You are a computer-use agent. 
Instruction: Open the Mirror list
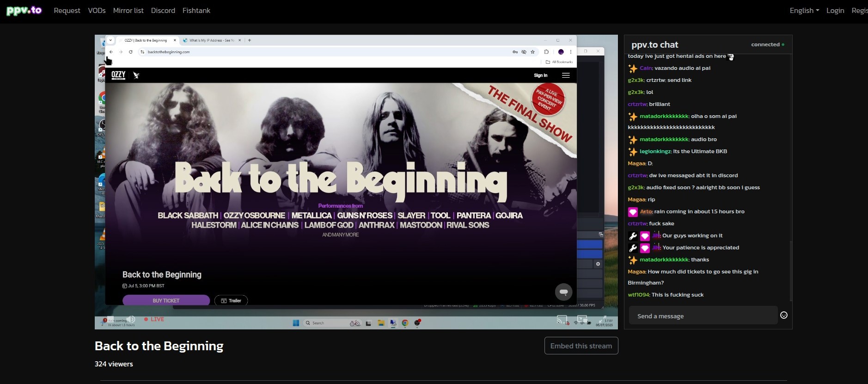(128, 10)
